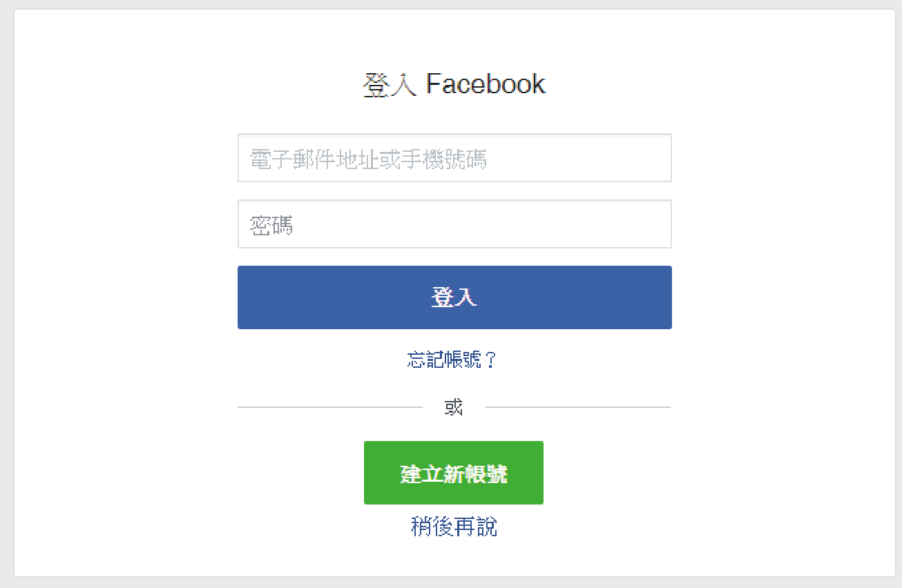This screenshot has width=902, height=588.
Task: Click the 電子郵件地址或手機號碼 placeholder text
Action: pos(368,159)
